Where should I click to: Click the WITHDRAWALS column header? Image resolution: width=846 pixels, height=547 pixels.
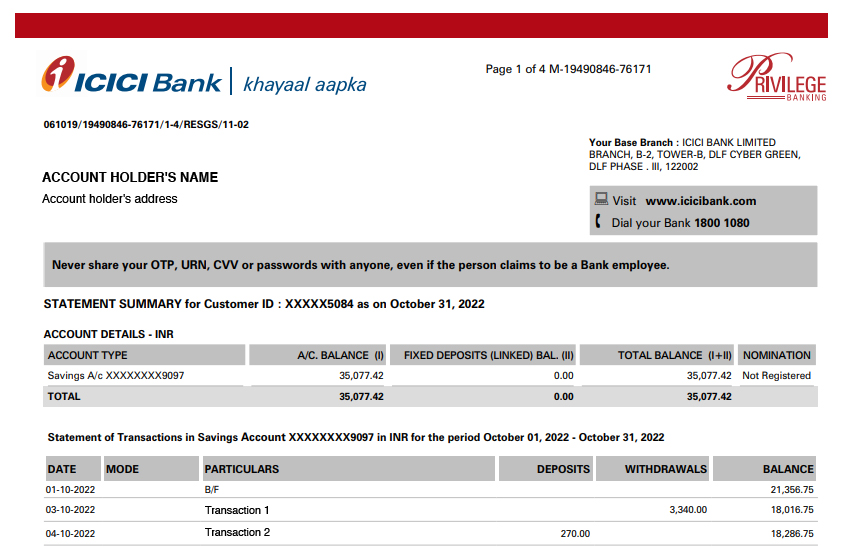[652, 469]
